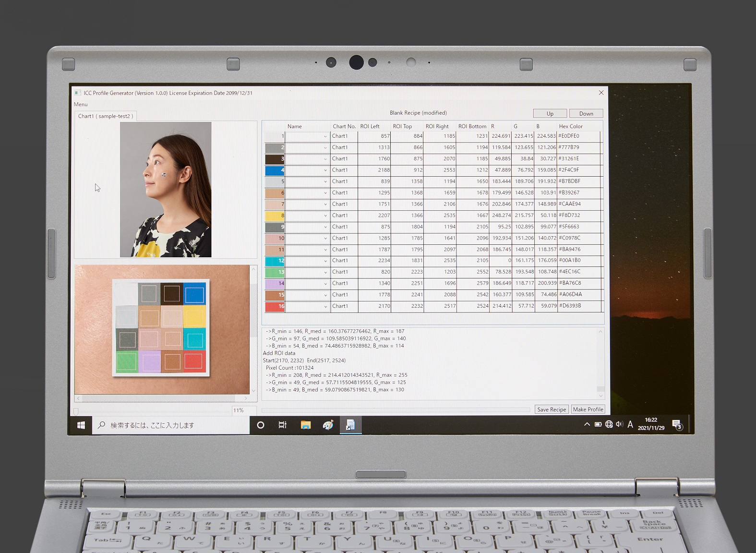Click the Save Recipe button

coord(552,409)
